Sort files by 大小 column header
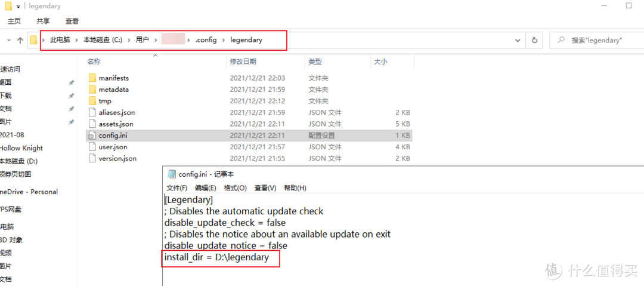 coord(380,61)
